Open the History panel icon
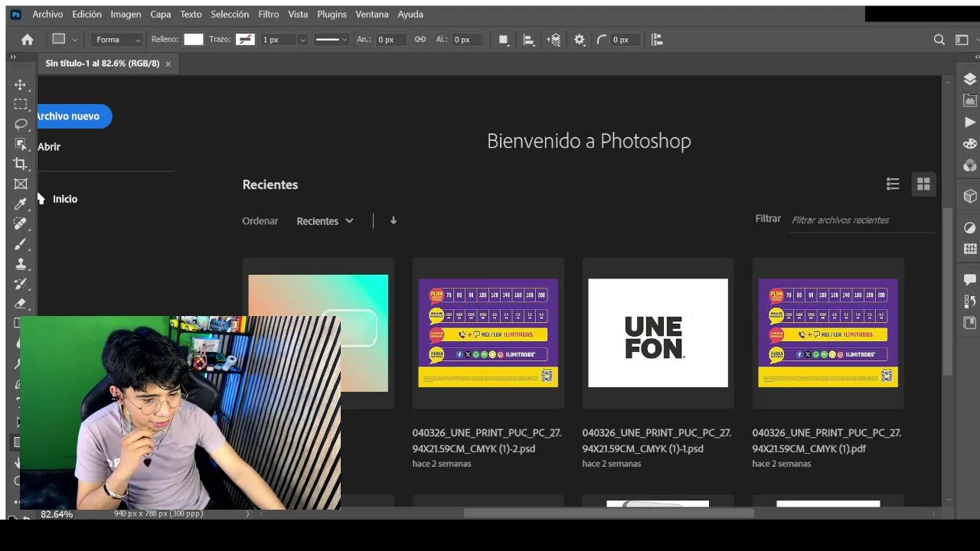The image size is (980, 551). 970,302
